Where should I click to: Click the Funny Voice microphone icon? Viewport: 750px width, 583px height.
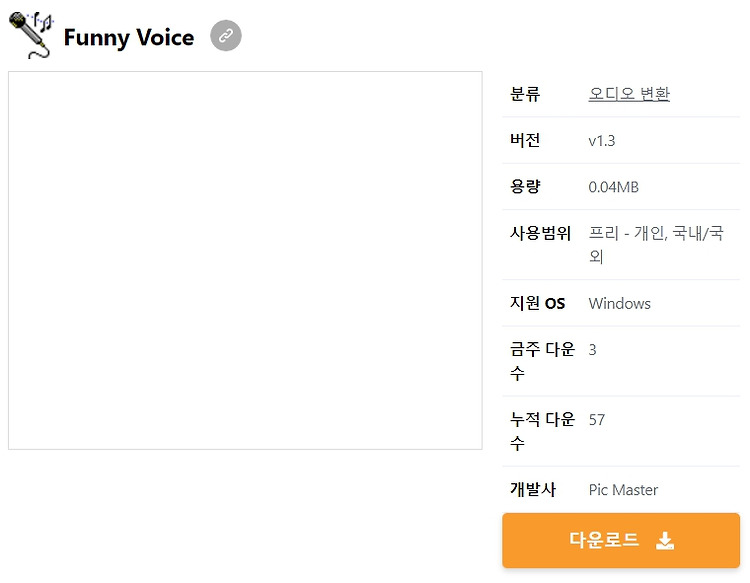[x=32, y=35]
